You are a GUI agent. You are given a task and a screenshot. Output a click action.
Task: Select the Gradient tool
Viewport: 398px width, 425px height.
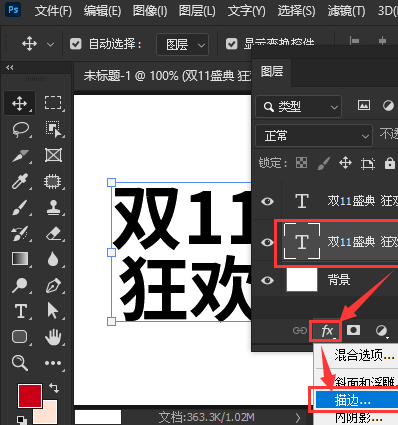point(20,259)
